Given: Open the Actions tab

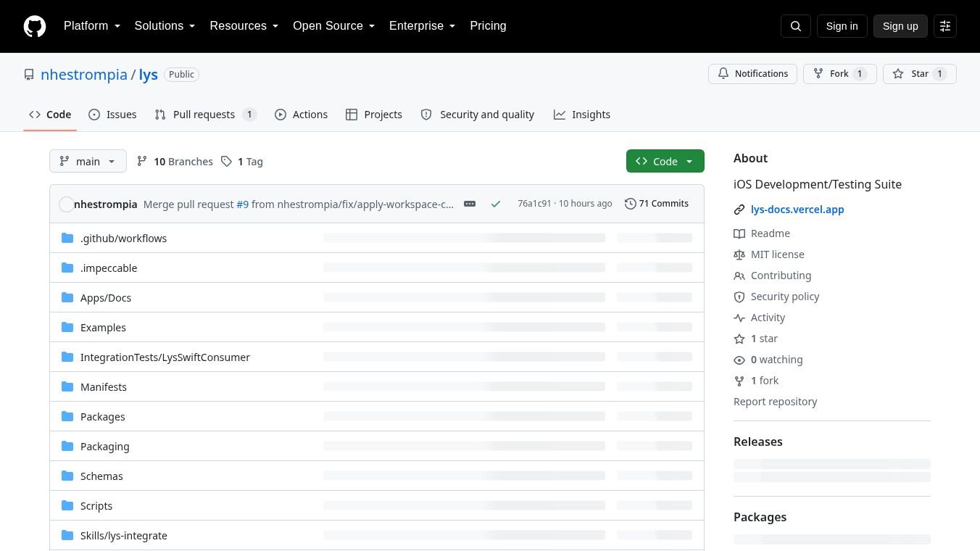Looking at the screenshot, I should [301, 115].
